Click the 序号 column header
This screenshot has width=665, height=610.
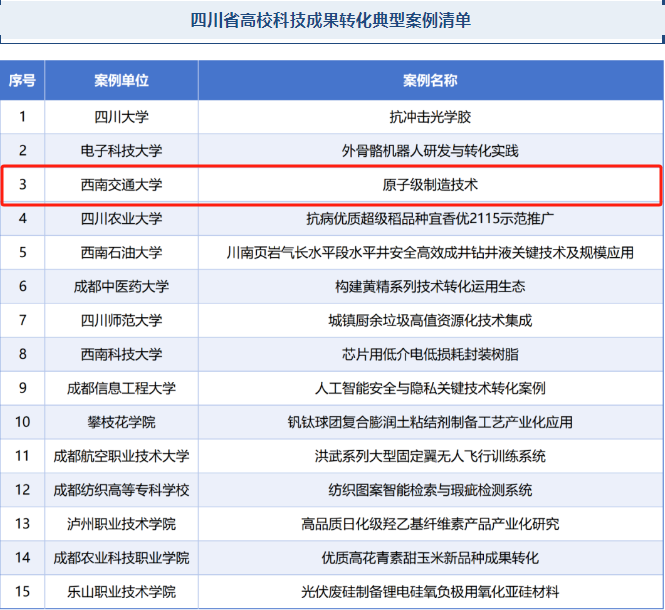tap(22, 80)
